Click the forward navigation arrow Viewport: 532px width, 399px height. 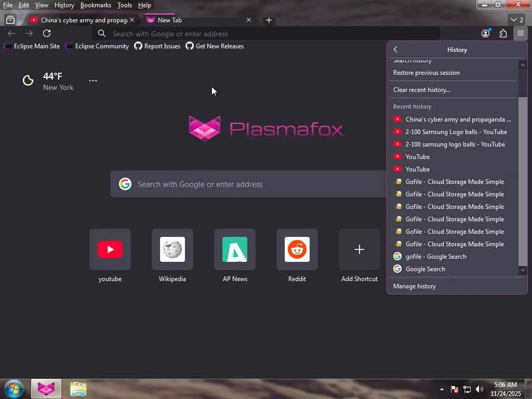tap(29, 33)
